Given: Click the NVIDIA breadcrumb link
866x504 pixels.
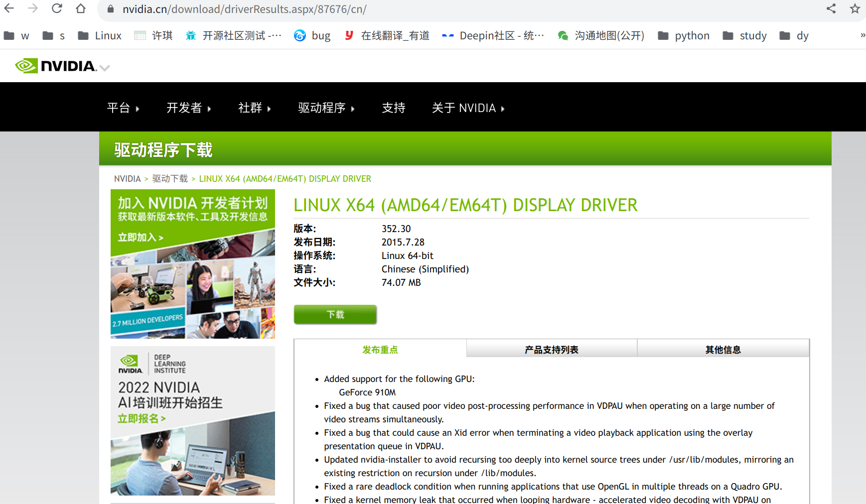Looking at the screenshot, I should pos(128,179).
